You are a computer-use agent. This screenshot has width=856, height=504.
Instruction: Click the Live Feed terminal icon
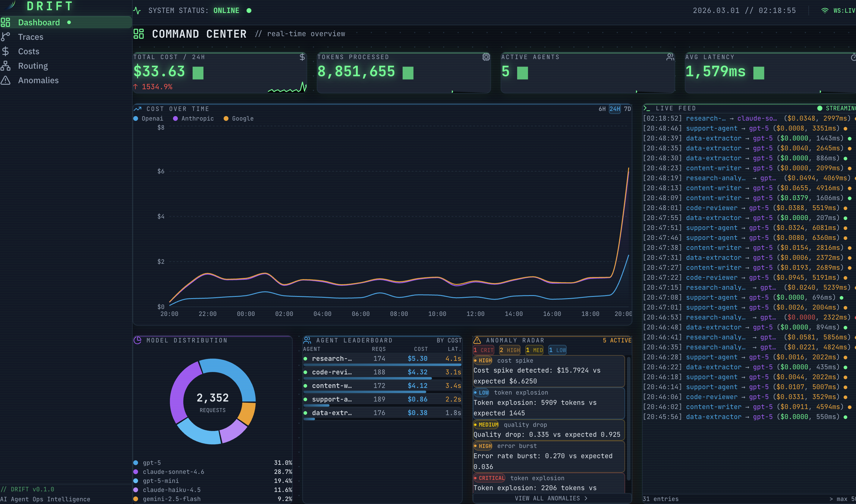(x=647, y=108)
